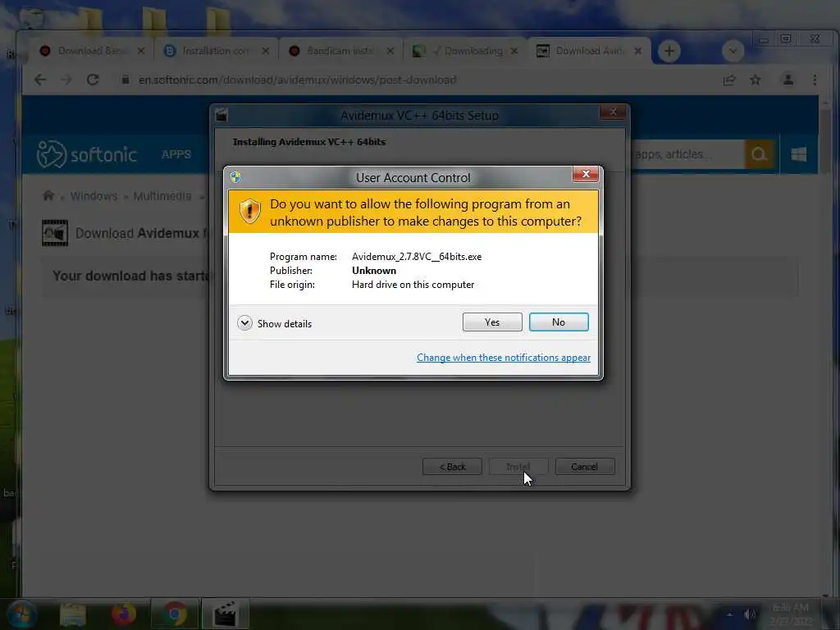Click the taskbar clock

791,614
